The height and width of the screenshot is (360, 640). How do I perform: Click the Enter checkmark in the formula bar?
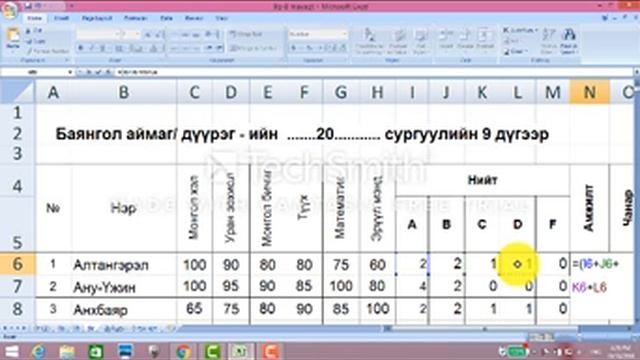[x=98, y=72]
